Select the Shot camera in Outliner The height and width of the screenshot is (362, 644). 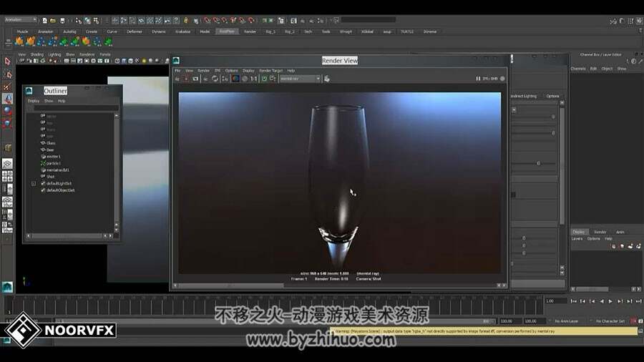51,177
